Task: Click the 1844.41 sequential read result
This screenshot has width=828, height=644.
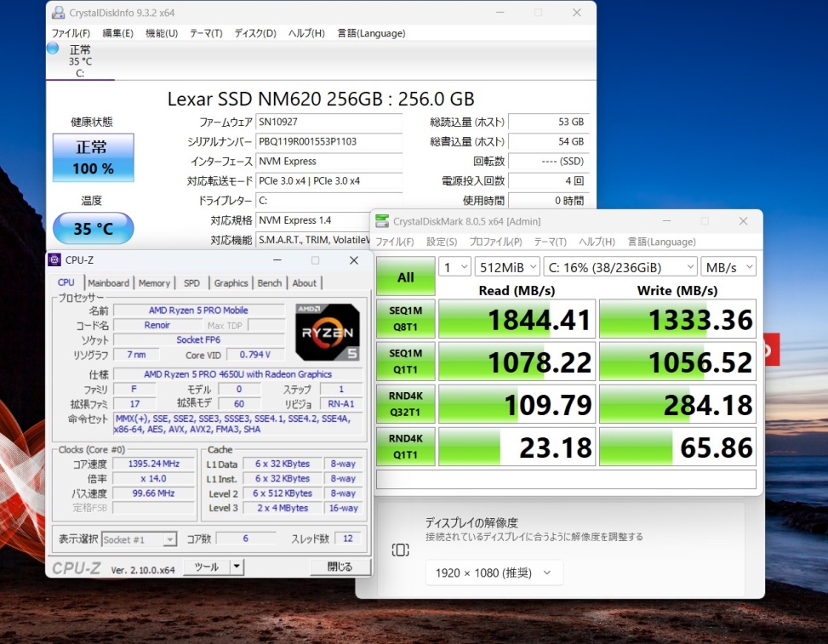Action: pyautogui.click(x=517, y=319)
